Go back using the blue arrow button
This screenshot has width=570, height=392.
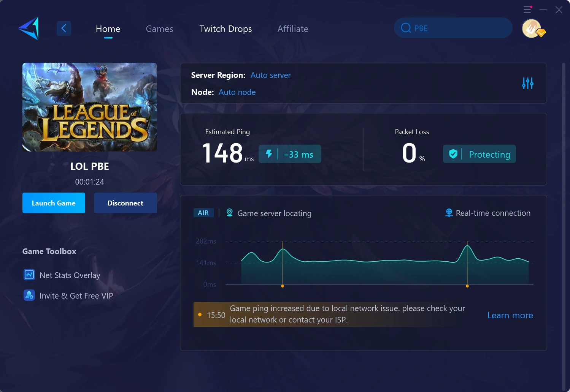coord(64,28)
